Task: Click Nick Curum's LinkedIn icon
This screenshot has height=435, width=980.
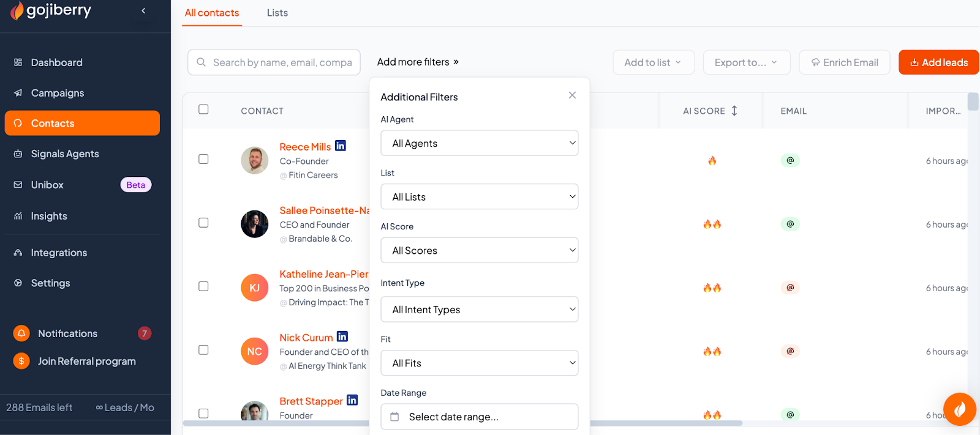Action: click(x=342, y=337)
